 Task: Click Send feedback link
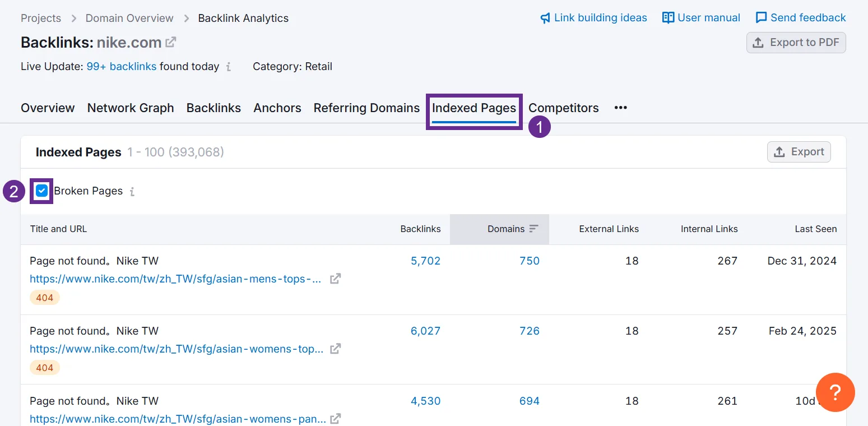pos(801,18)
